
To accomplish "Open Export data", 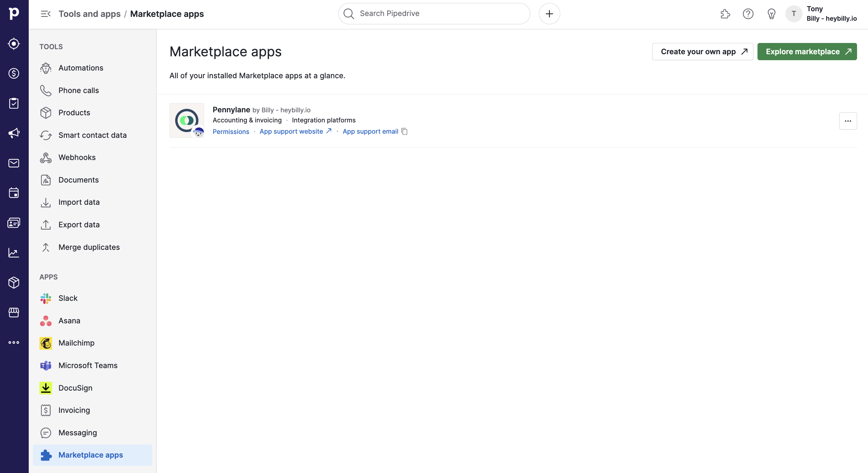I will click(92, 225).
